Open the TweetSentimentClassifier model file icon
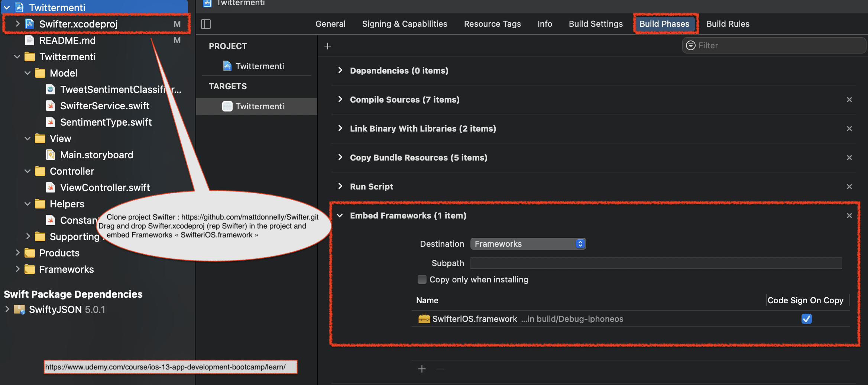Viewport: 868px width, 385px height. click(51, 89)
